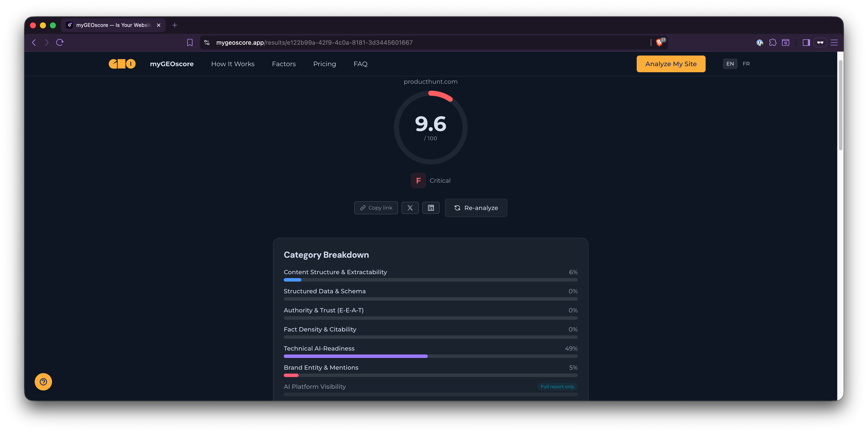This screenshot has width=868, height=433.
Task: Go to the FAQ section
Action: (x=360, y=64)
